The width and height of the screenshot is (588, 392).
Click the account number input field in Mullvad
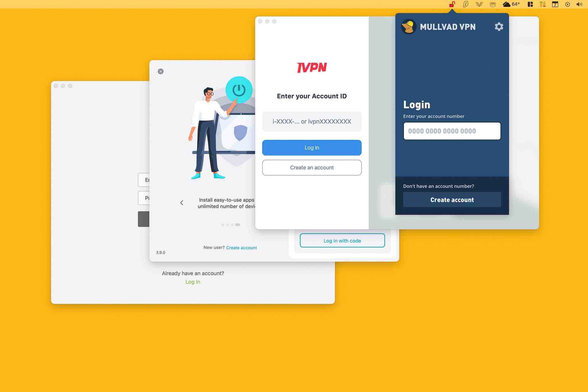[452, 130]
